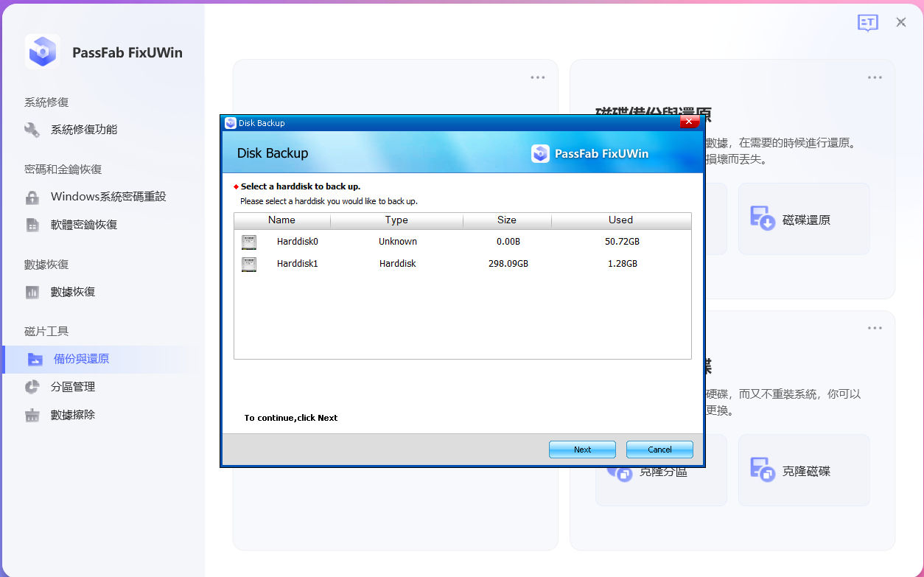The height and width of the screenshot is (577, 924).
Task: Open the 分區管理 partition tool
Action: [71, 386]
